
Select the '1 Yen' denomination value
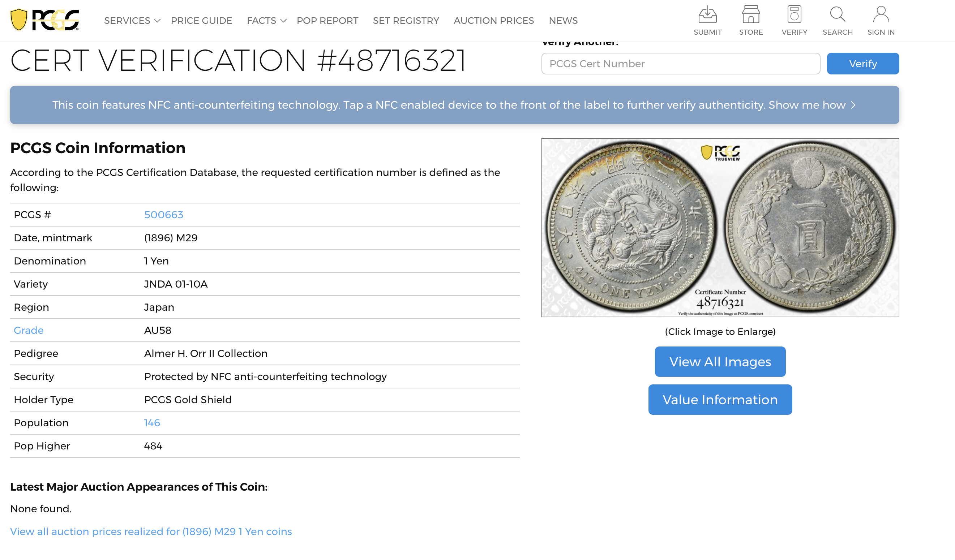coord(157,261)
